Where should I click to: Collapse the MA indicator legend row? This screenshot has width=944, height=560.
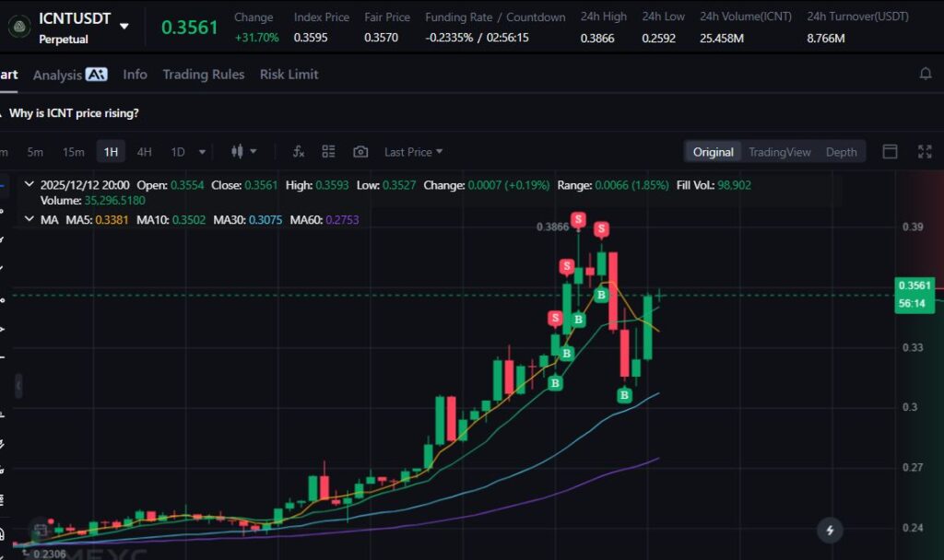[28, 219]
